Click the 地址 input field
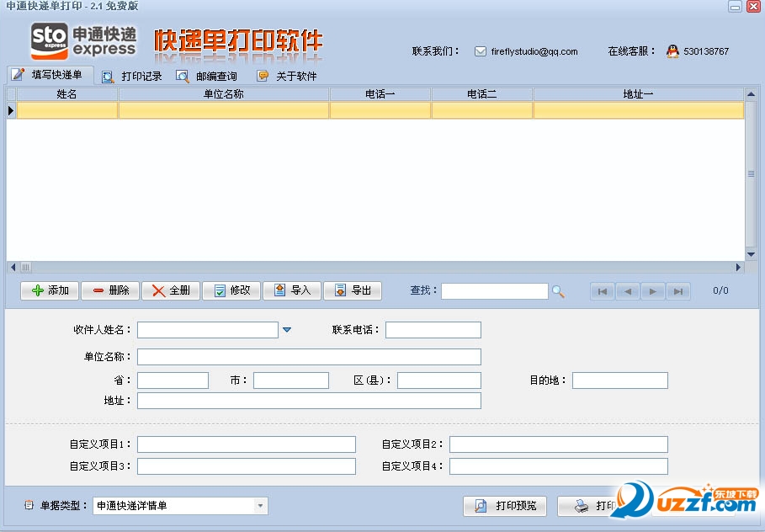This screenshot has height=532, width=765. click(x=309, y=401)
